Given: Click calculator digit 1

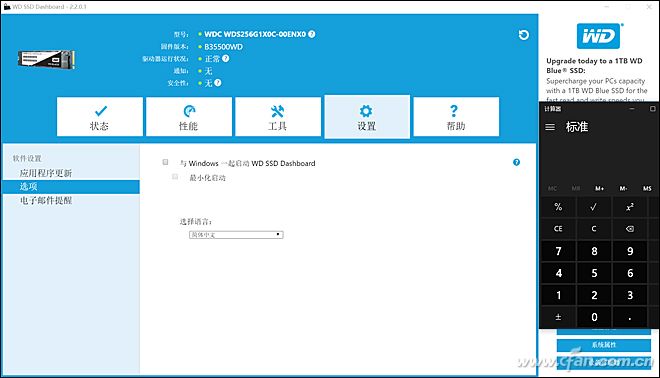Looking at the screenshot, I should point(558,295).
